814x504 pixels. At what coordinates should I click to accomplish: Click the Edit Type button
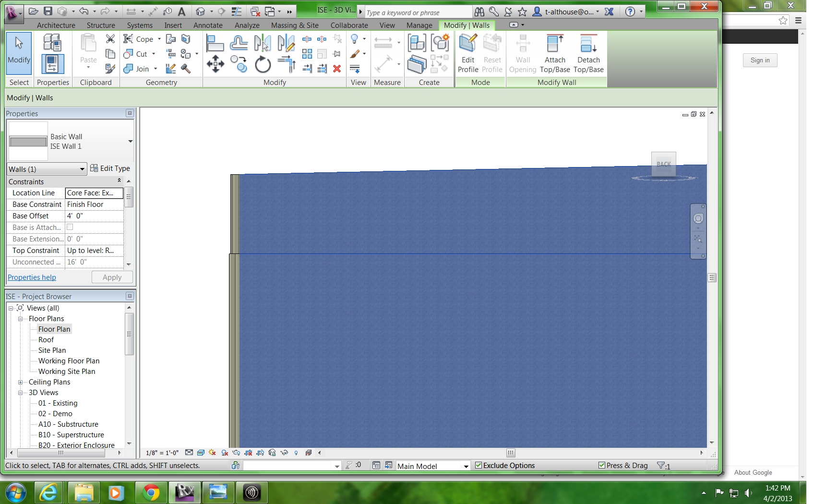point(110,168)
